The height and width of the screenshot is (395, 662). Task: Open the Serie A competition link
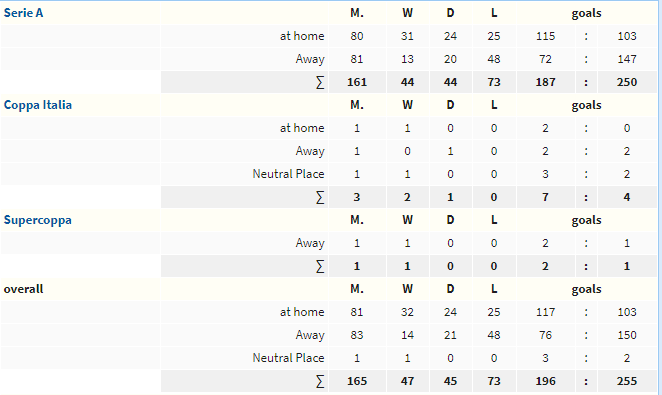[23, 13]
